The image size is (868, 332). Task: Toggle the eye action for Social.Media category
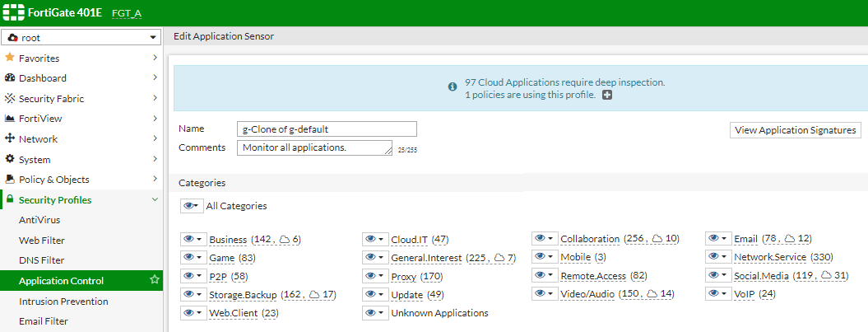(x=718, y=276)
